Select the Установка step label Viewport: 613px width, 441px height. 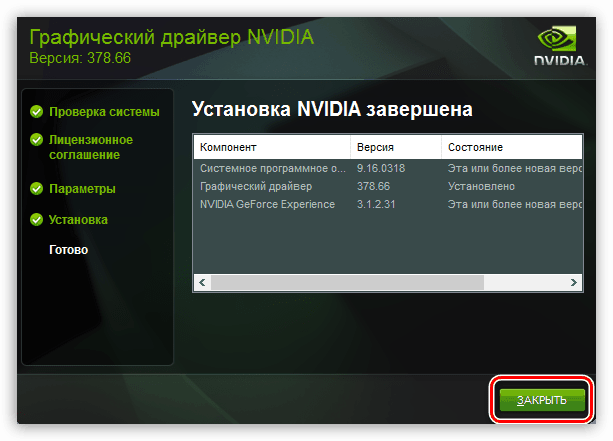click(x=78, y=220)
